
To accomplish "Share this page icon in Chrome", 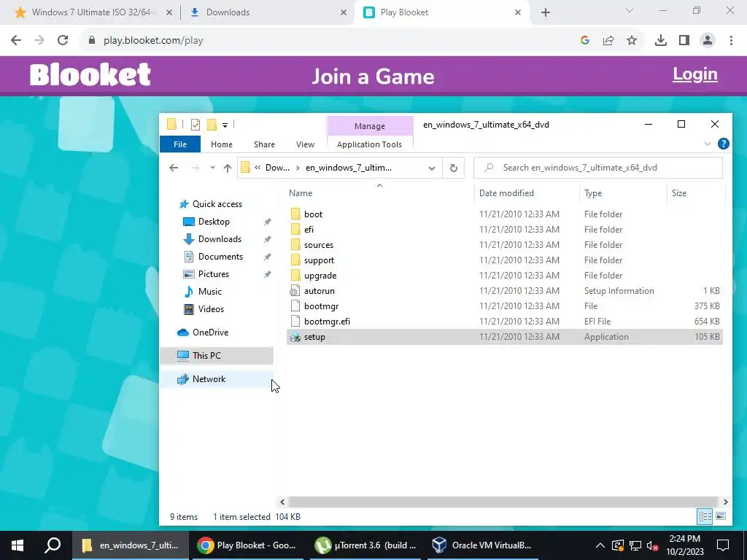I will point(608,41).
